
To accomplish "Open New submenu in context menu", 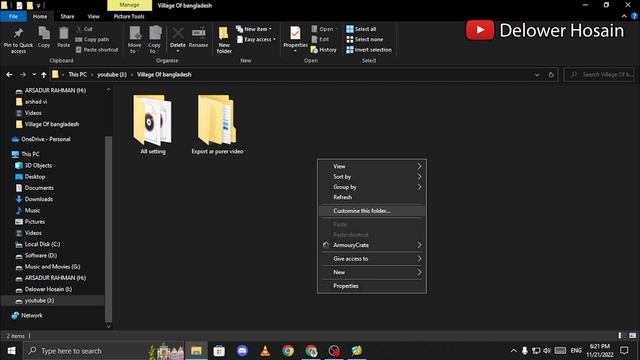I will (372, 272).
